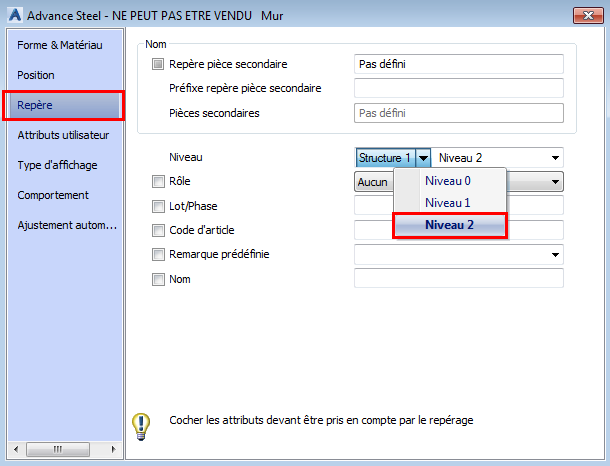
Task: Click right arrow of sidebar scrollbar
Action: coord(114,449)
